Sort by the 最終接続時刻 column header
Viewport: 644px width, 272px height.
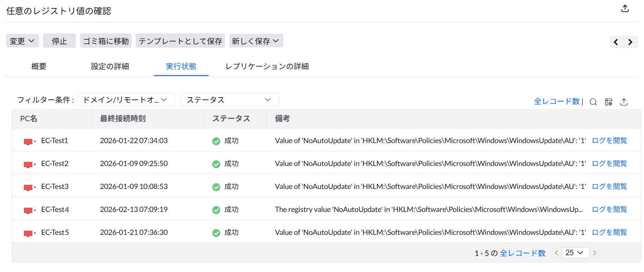point(123,119)
